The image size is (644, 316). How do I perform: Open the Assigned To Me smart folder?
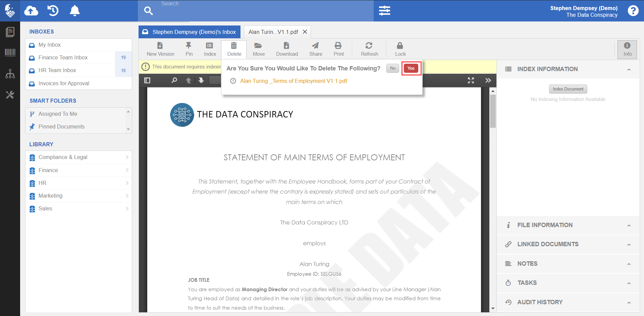pyautogui.click(x=75, y=114)
